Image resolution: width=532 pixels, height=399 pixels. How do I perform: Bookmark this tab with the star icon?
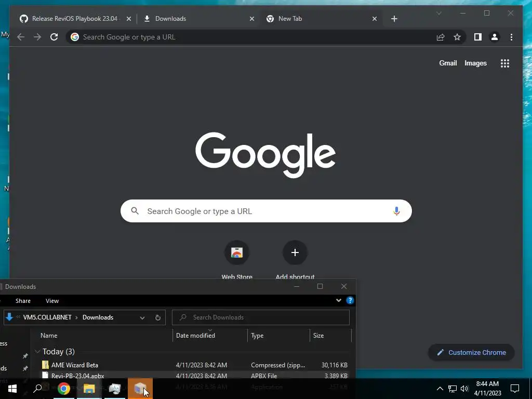[x=457, y=37]
